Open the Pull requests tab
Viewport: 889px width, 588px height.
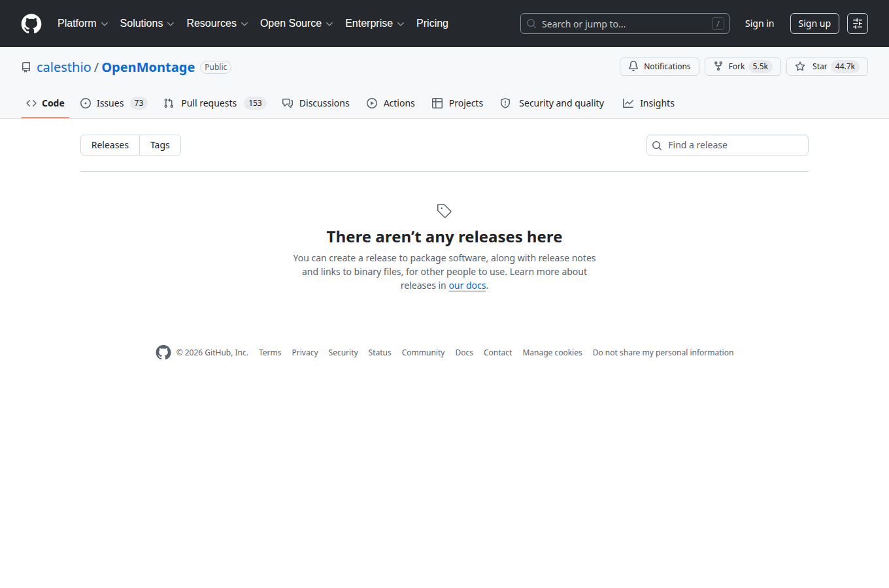215,103
